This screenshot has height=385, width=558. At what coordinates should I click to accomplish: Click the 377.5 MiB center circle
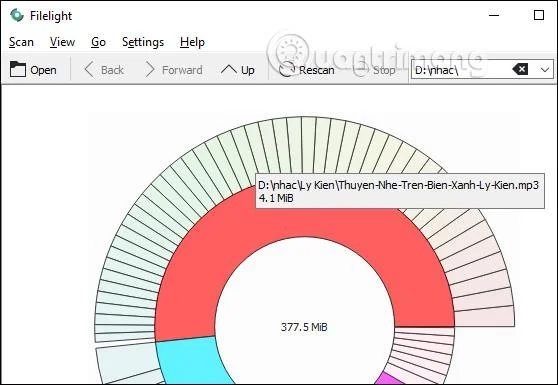tap(304, 327)
